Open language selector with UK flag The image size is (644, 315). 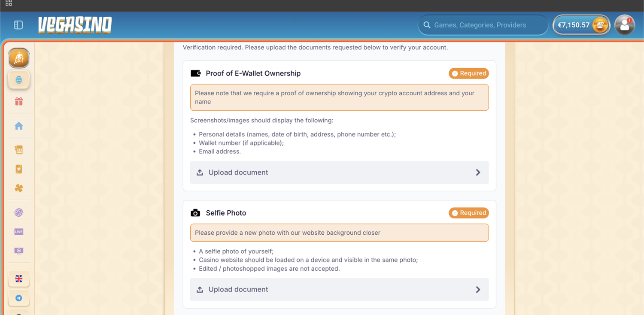click(19, 279)
